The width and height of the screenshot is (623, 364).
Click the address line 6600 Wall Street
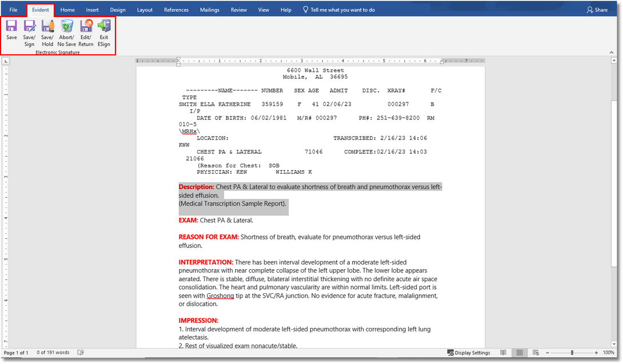[x=316, y=70]
